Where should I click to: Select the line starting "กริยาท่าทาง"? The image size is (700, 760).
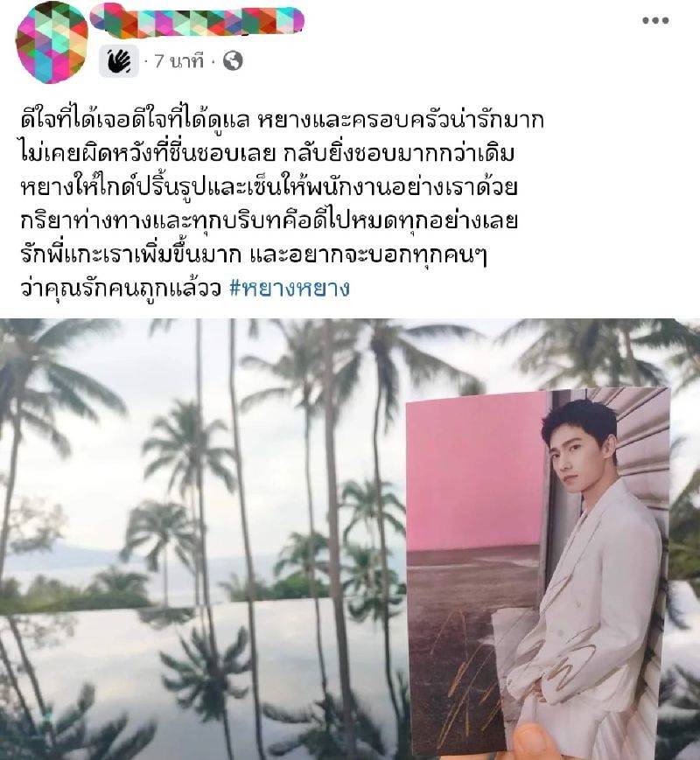[269, 220]
